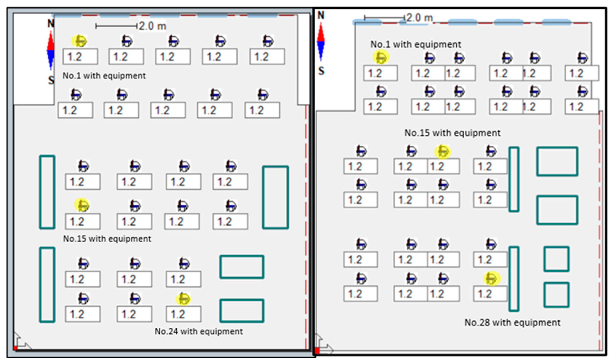Click highlighted occupant No.1 in left plan
Image resolution: width=615 pixels, height=364 pixels.
[79, 41]
